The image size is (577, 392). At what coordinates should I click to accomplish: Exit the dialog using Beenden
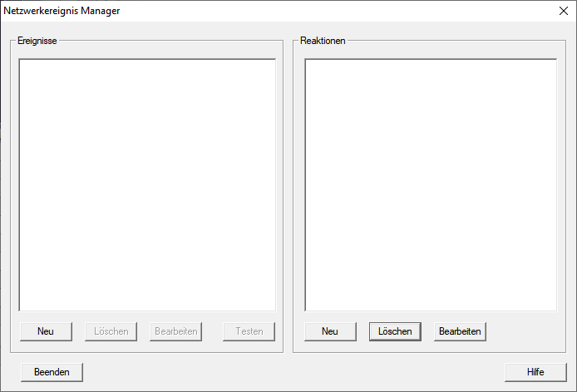(52, 372)
